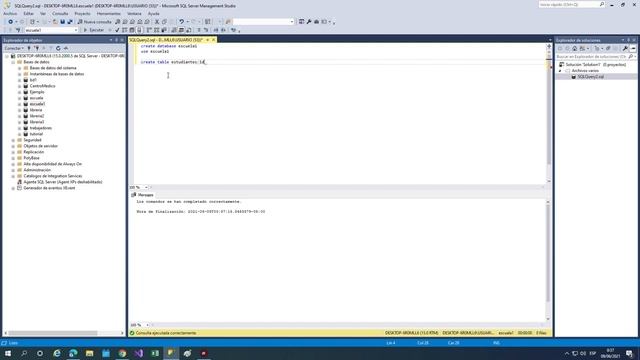Image resolution: width=640 pixels, height=360 pixels.
Task: Select the escuela database
Action: coord(36,98)
